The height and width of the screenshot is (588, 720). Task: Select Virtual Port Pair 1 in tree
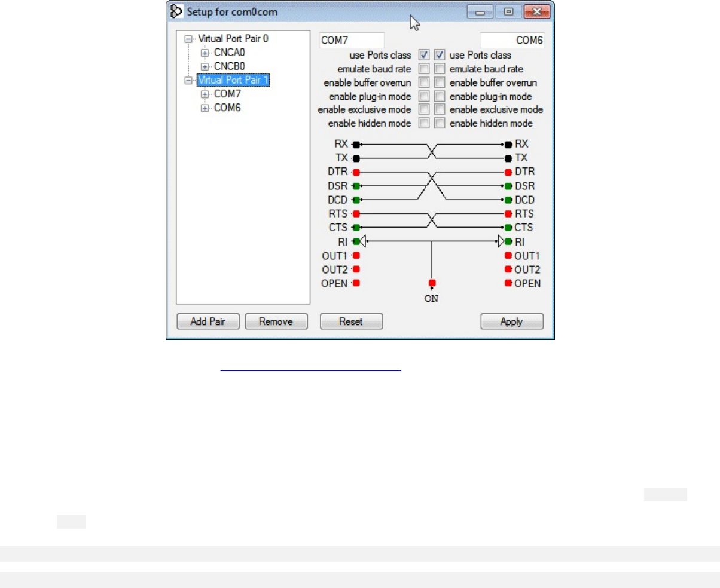[233, 80]
